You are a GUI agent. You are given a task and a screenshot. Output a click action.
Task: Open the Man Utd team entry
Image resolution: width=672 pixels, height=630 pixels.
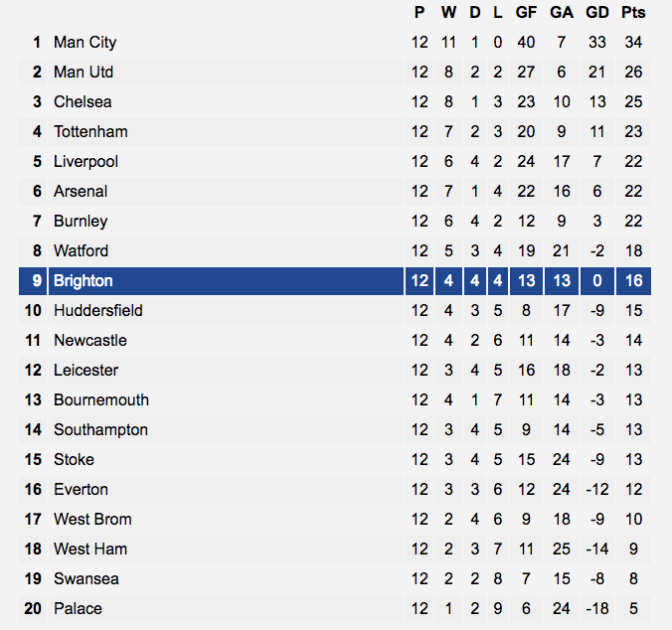84,72
